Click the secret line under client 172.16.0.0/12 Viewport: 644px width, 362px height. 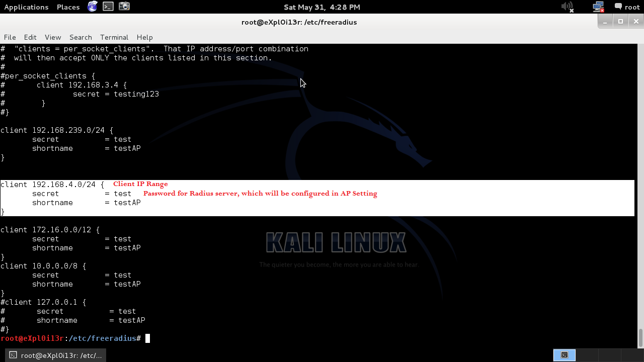tap(82, 239)
